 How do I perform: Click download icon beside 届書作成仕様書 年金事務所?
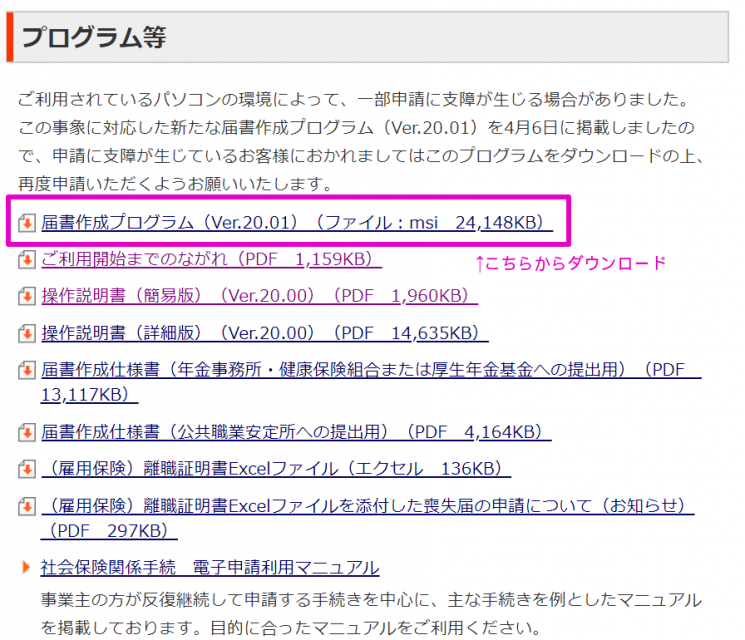click(27, 370)
